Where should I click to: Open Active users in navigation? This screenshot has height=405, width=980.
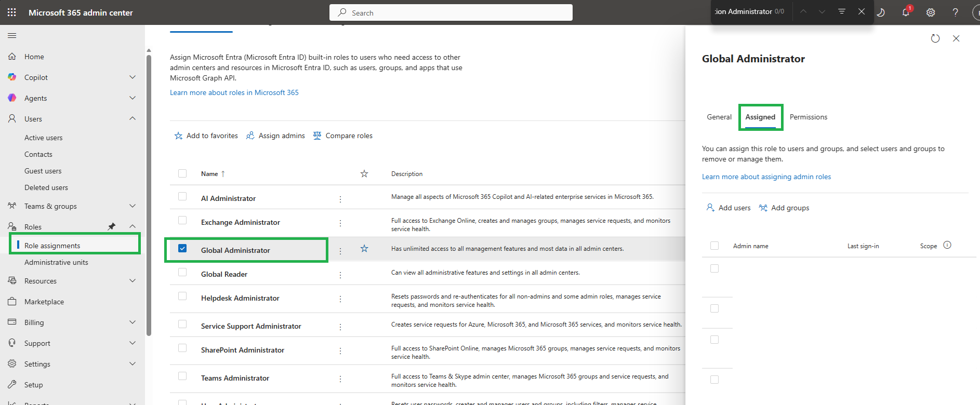(44, 138)
